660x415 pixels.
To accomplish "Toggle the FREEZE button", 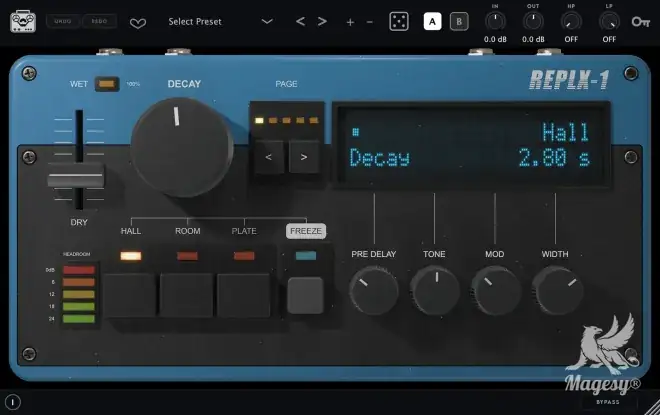I will pyautogui.click(x=306, y=295).
